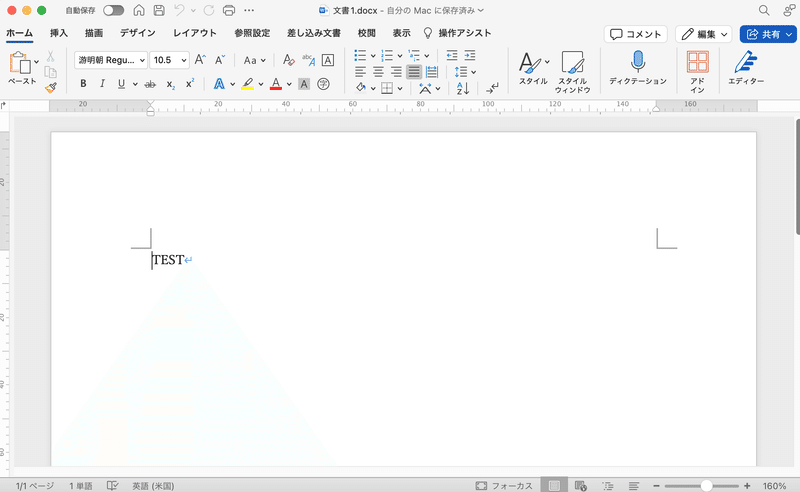Image resolution: width=800 pixels, height=492 pixels.
Task: Open the more options ellipsis in title bar
Action: click(249, 10)
